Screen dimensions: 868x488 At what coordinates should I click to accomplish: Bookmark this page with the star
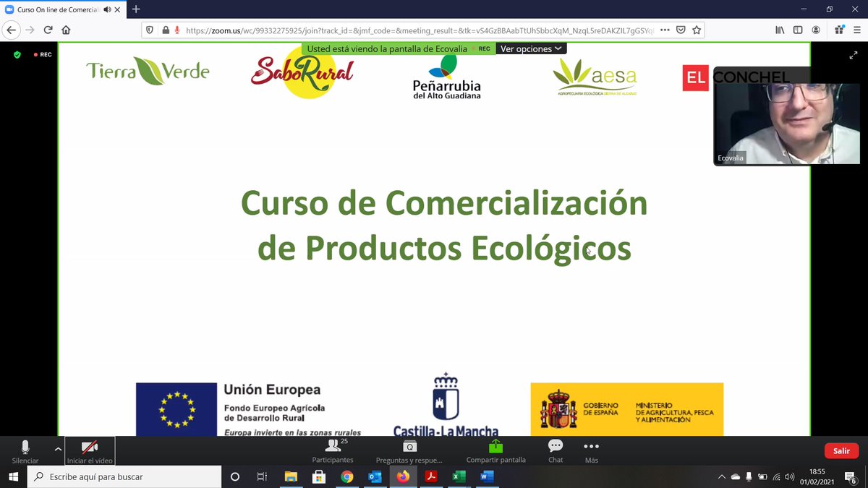[697, 30]
